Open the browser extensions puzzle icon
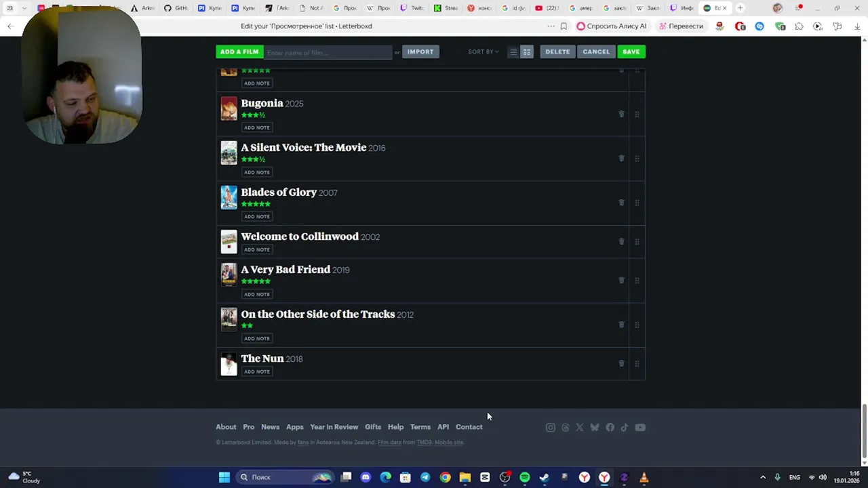Screen dimensions: 868x488 (x=799, y=26)
